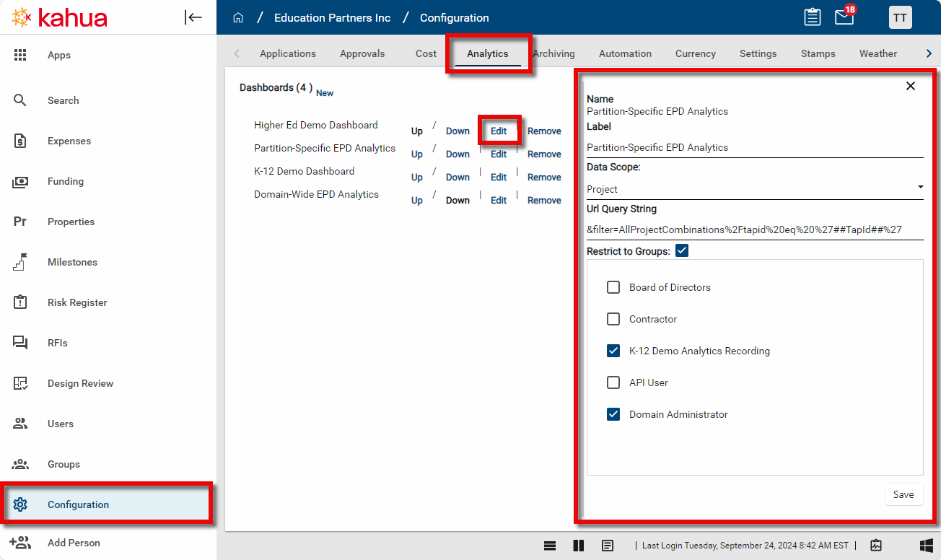Click the Save button

[903, 494]
